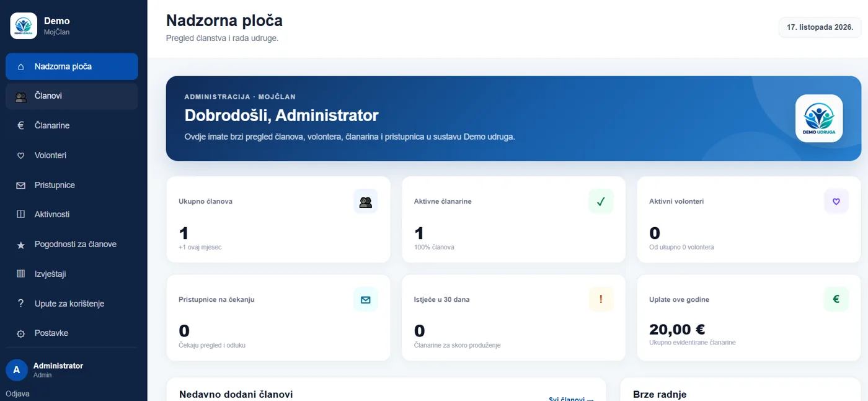Click the Pristupnice na čekanju card label

click(x=216, y=299)
